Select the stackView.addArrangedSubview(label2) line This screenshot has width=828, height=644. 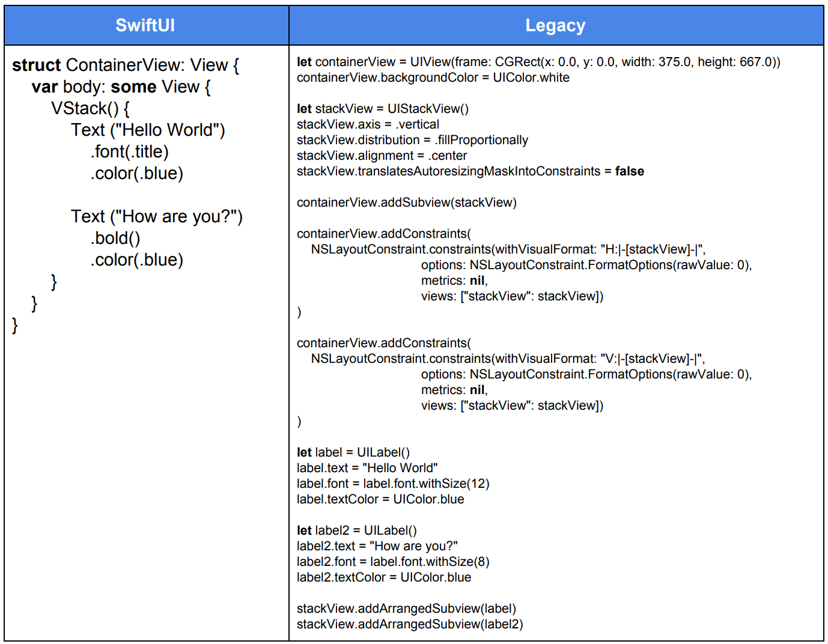tap(410, 624)
